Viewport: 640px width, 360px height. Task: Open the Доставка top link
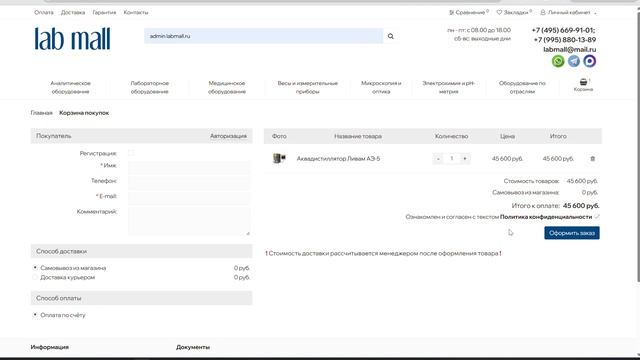tap(73, 13)
